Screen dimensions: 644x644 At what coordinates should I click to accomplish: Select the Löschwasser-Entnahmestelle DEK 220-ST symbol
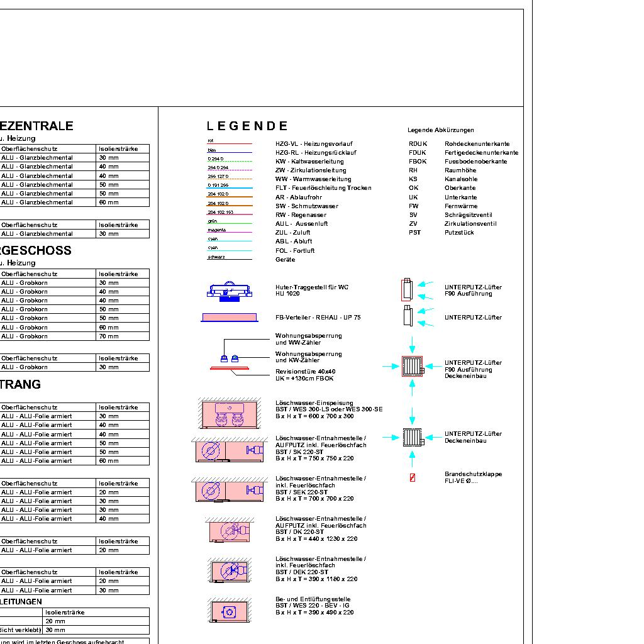(x=230, y=571)
